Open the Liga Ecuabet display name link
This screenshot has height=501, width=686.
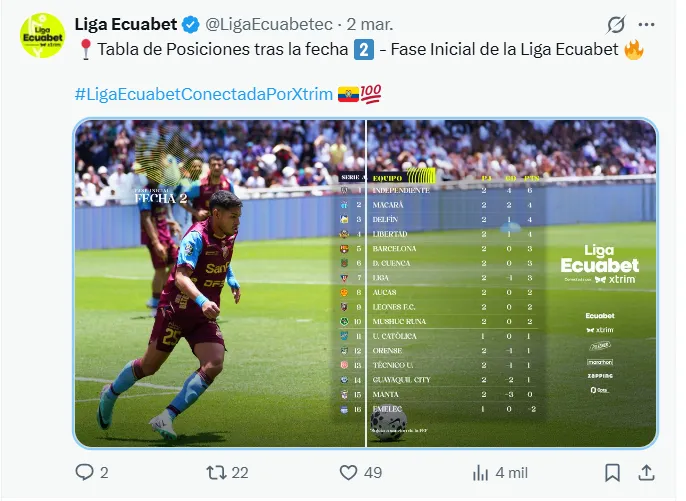(x=126, y=24)
